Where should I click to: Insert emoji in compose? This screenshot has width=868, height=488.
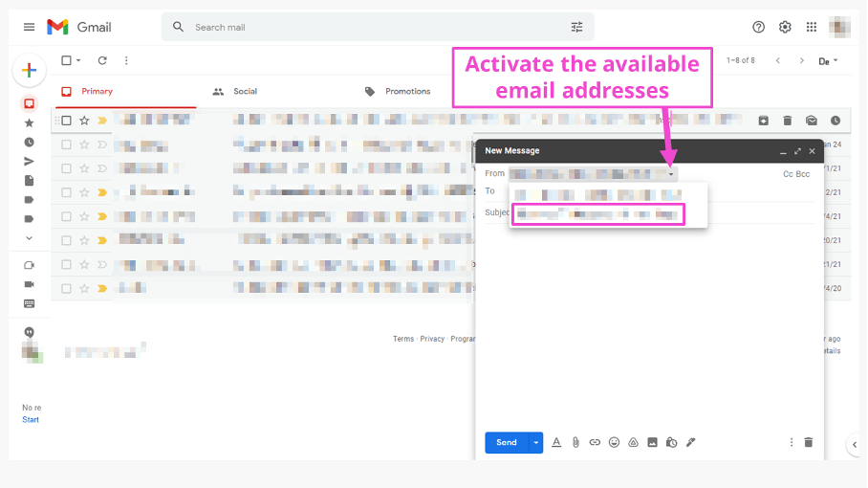[x=614, y=442]
